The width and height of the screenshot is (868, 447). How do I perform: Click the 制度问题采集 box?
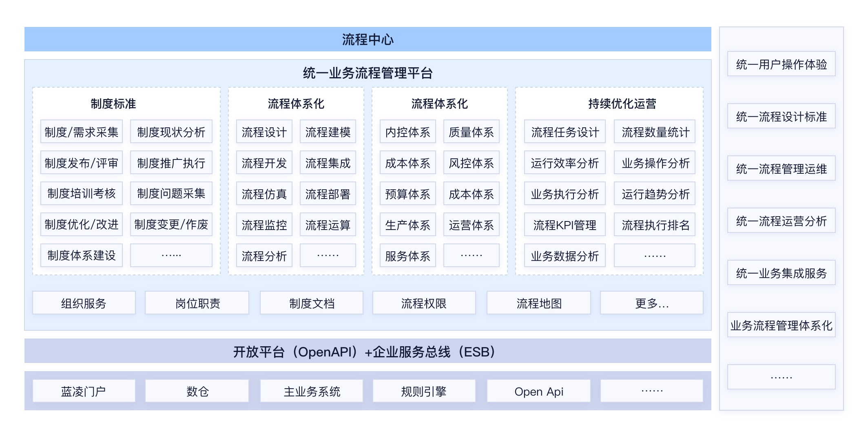click(171, 193)
